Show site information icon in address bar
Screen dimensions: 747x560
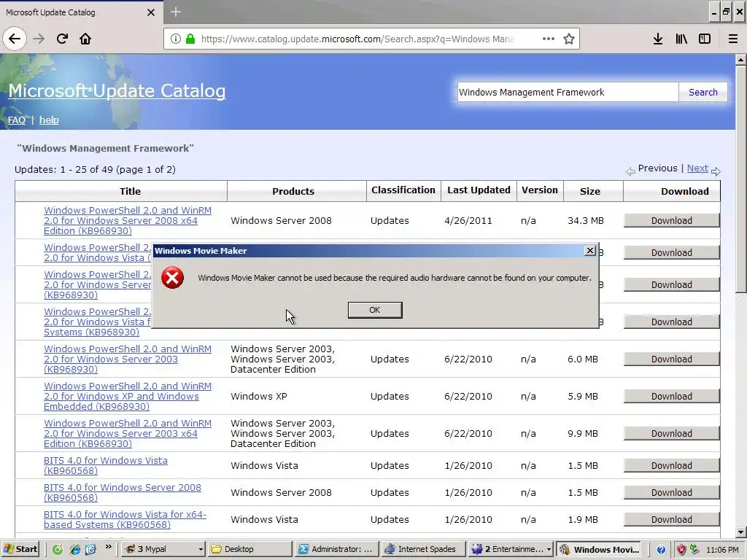(176, 39)
